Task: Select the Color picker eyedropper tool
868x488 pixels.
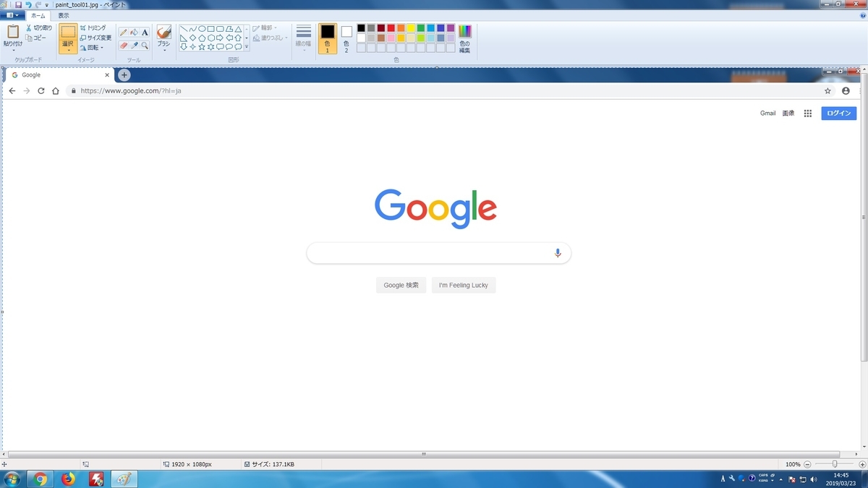Action: tap(135, 45)
